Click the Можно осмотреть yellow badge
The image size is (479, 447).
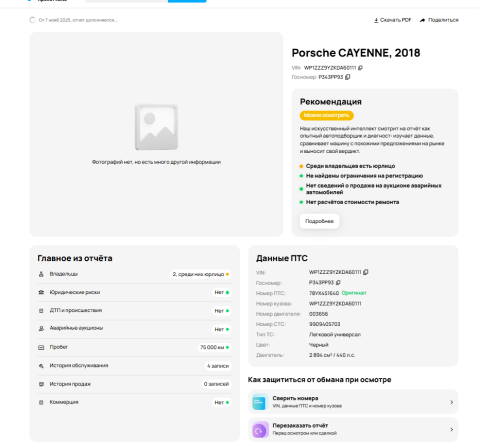pyautogui.click(x=327, y=115)
